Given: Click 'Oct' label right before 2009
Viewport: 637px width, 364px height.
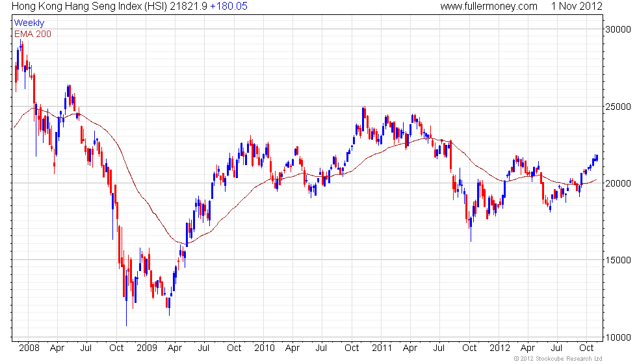Looking at the screenshot, I should [x=116, y=348].
